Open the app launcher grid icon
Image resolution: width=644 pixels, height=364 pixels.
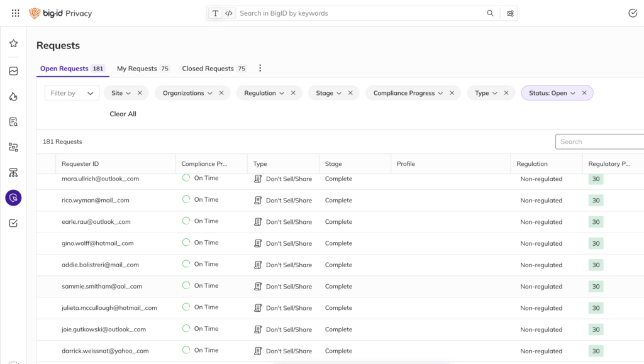point(16,13)
